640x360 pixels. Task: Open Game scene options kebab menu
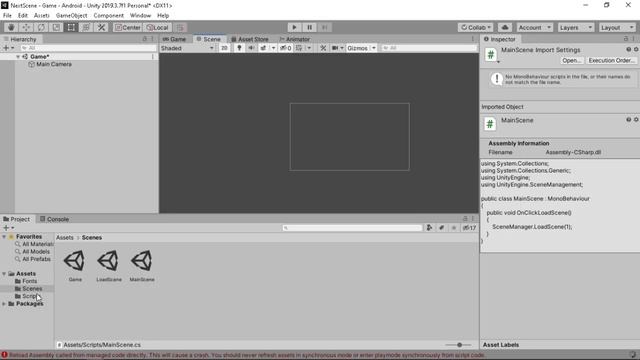click(153, 57)
